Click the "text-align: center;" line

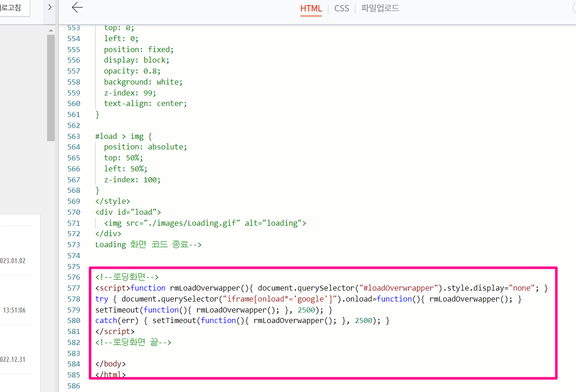[145, 104]
